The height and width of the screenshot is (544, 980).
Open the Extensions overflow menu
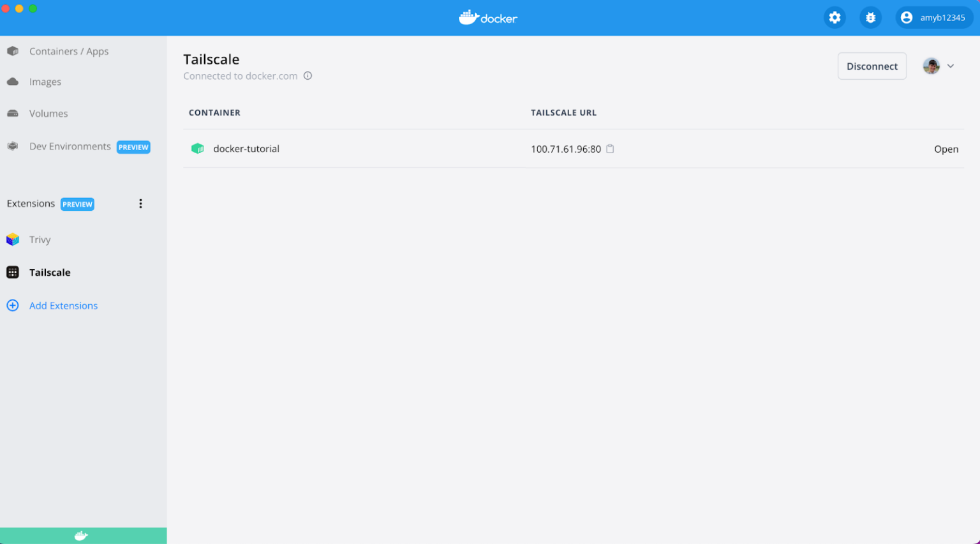(141, 204)
